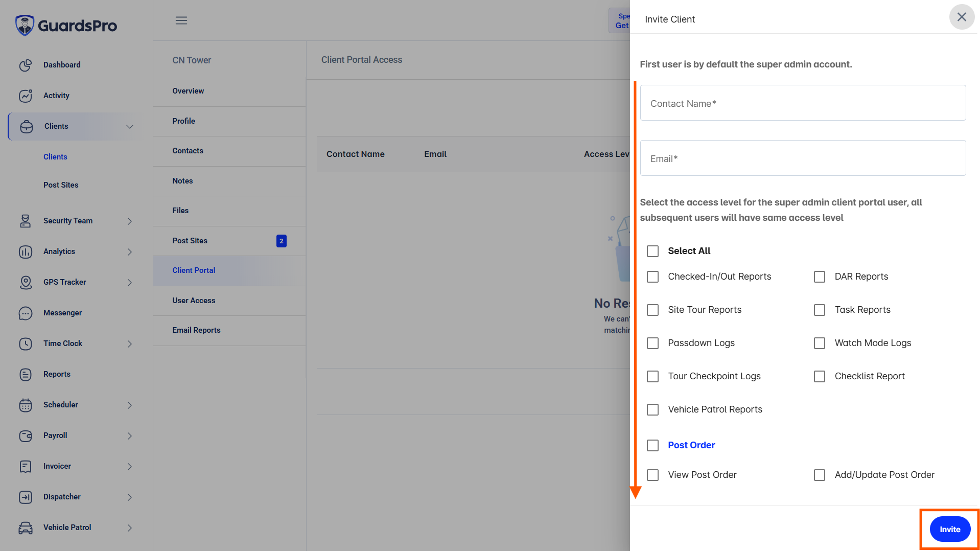980x551 pixels.
Task: Enable Checked-In/Out Reports access
Action: tap(652, 277)
